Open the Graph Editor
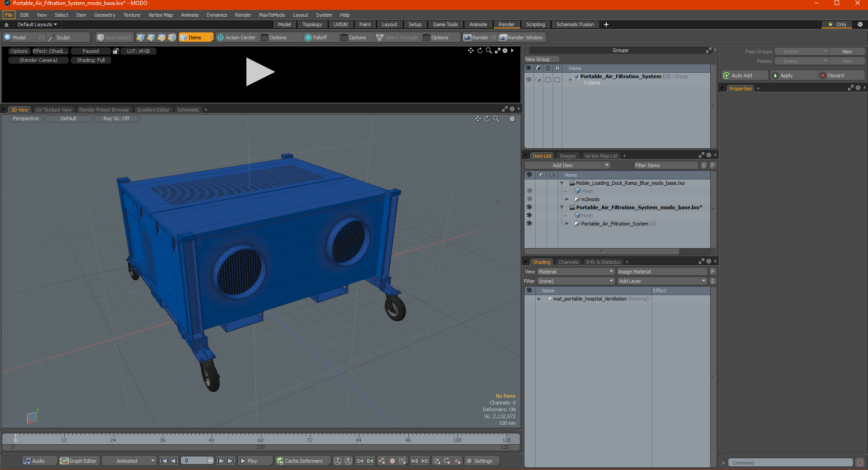 click(x=79, y=461)
